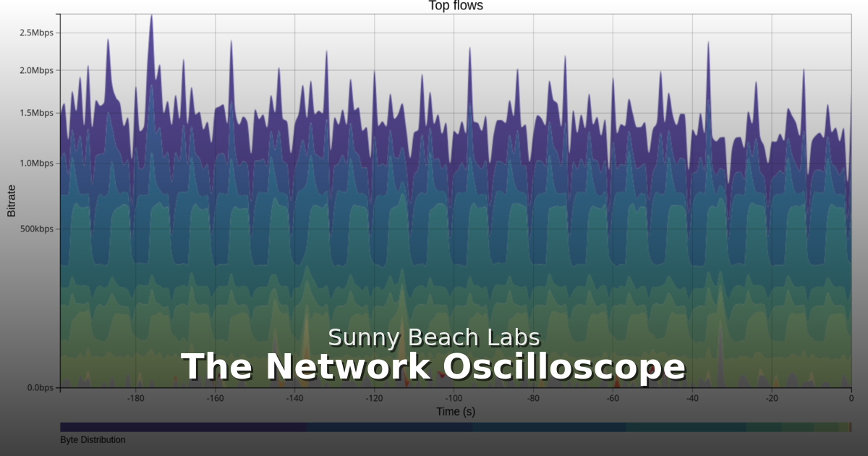Screen dimensions: 868x456
Task: Select the -100 time tick label
Action: click(x=454, y=398)
